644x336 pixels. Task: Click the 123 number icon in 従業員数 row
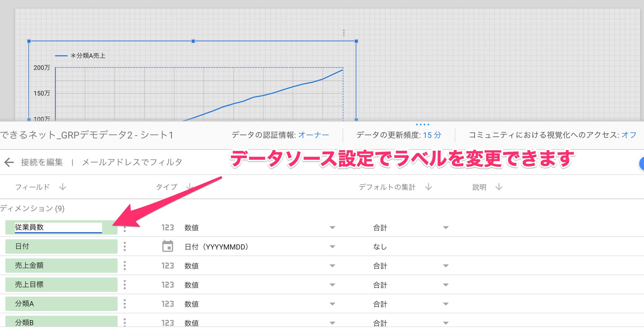(x=168, y=228)
